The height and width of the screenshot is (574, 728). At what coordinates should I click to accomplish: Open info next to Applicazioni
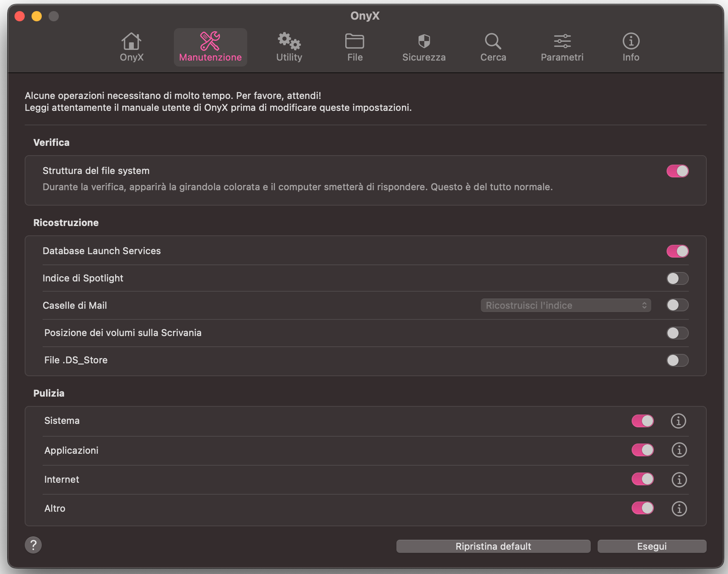point(679,450)
